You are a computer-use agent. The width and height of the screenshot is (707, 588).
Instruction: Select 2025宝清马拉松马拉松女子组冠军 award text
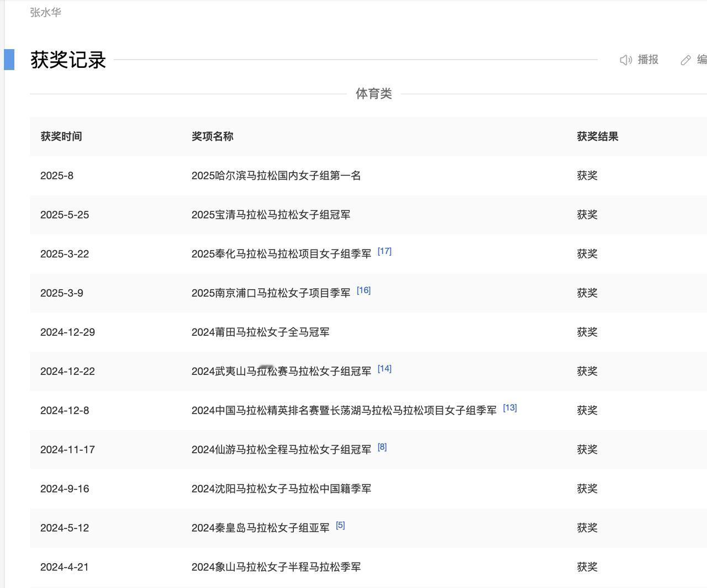[x=271, y=215]
